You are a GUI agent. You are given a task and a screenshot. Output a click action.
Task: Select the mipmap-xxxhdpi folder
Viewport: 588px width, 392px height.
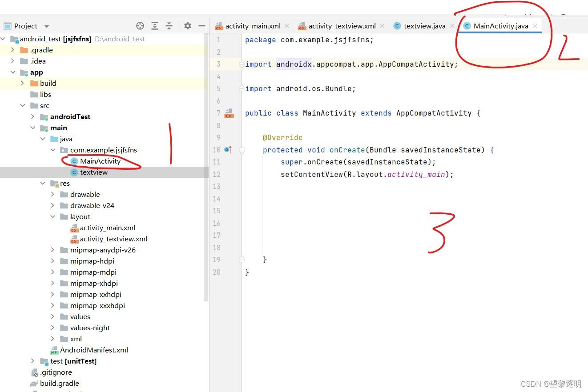pyautogui.click(x=97, y=306)
